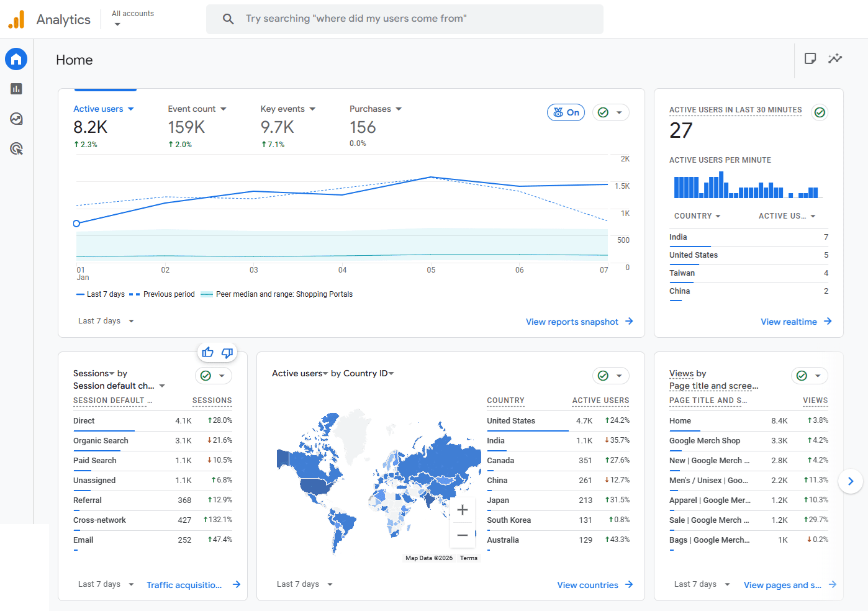Select the Purchases metric tab
The height and width of the screenshot is (611, 868).
click(375, 109)
